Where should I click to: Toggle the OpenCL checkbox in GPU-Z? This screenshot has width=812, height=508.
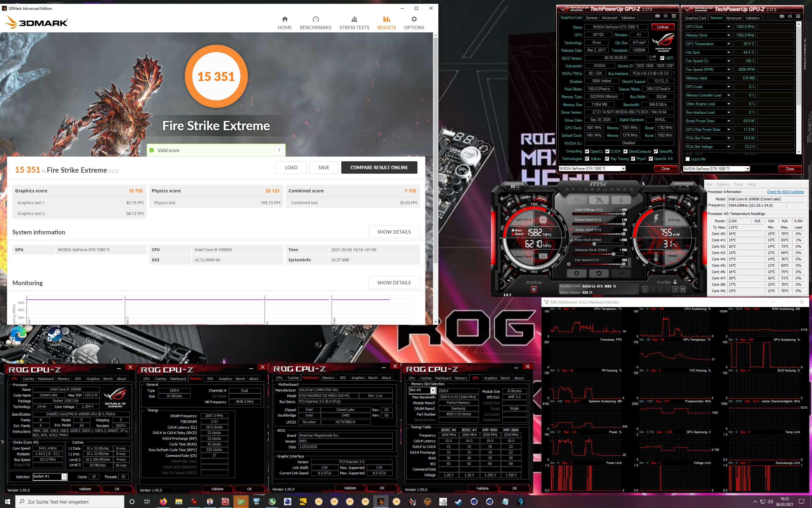587,151
